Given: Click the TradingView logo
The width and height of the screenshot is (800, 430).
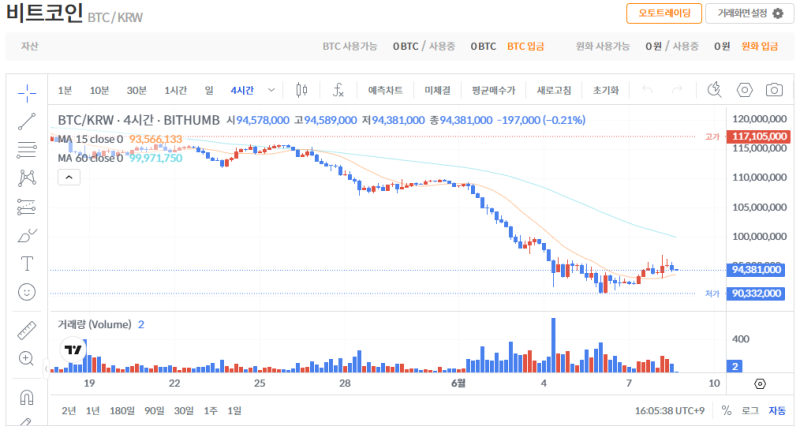Looking at the screenshot, I should pos(73,349).
